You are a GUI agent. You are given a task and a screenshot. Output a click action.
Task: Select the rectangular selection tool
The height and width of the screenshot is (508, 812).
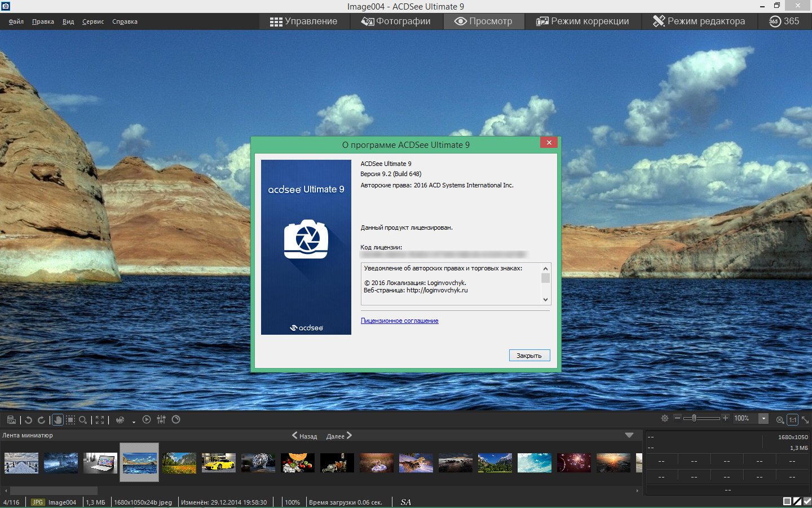70,419
